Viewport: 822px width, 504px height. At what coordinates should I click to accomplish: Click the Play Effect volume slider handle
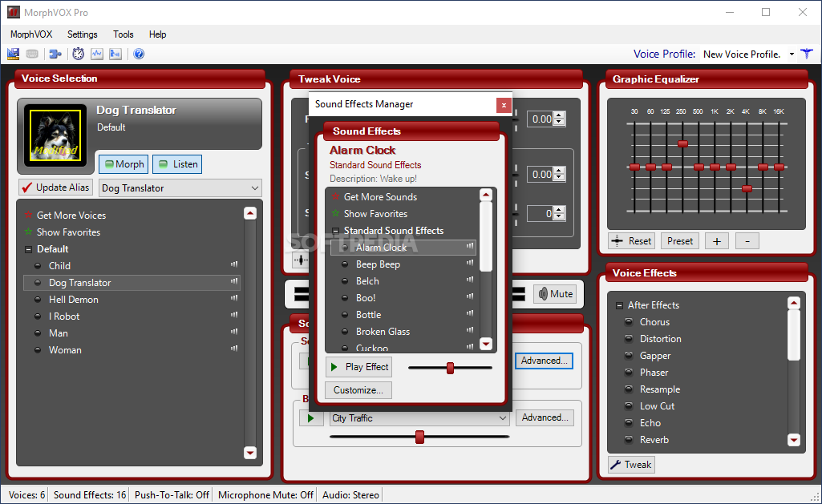451,368
